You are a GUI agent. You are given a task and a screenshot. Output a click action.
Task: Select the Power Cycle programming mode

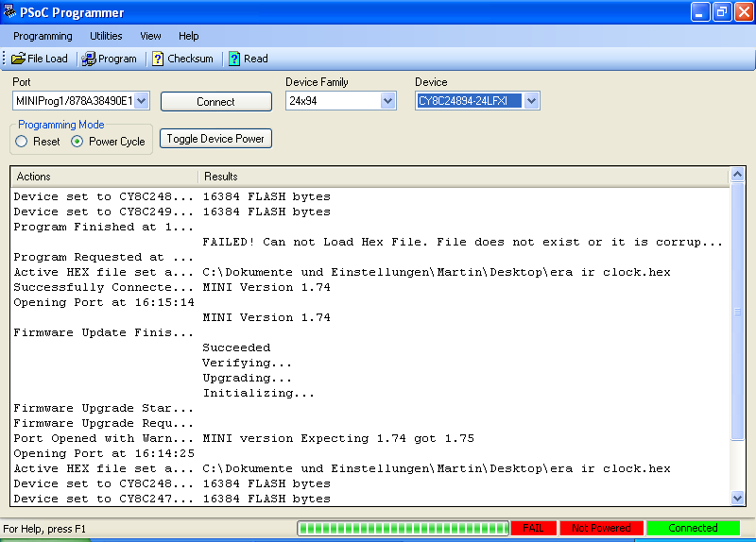(77, 142)
